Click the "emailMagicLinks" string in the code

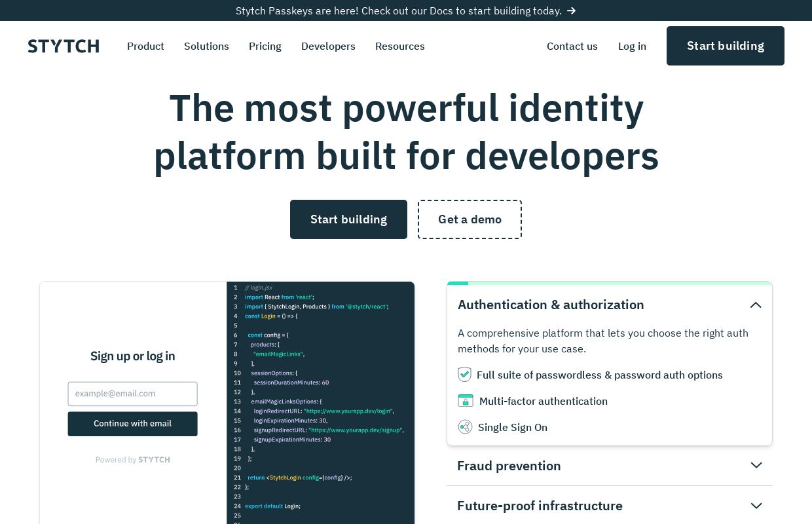tap(279, 354)
